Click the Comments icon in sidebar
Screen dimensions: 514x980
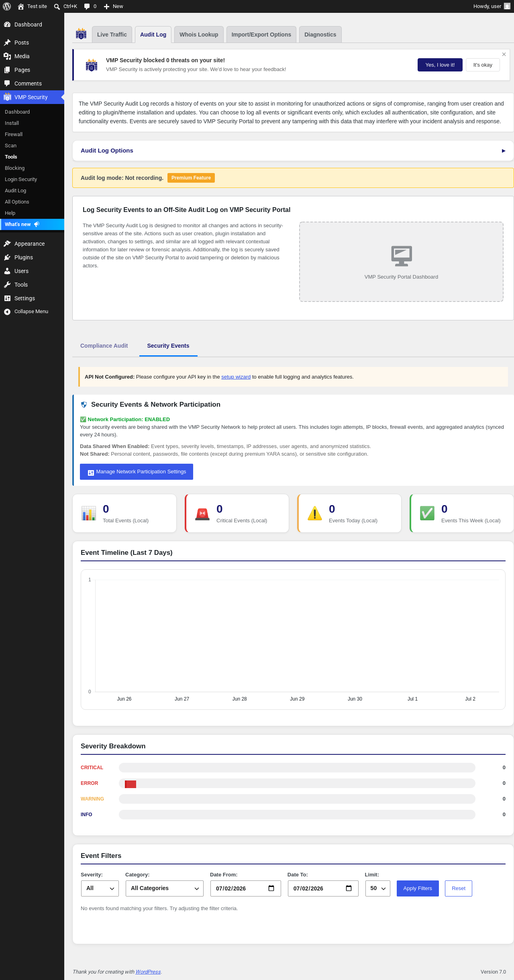coord(7,84)
